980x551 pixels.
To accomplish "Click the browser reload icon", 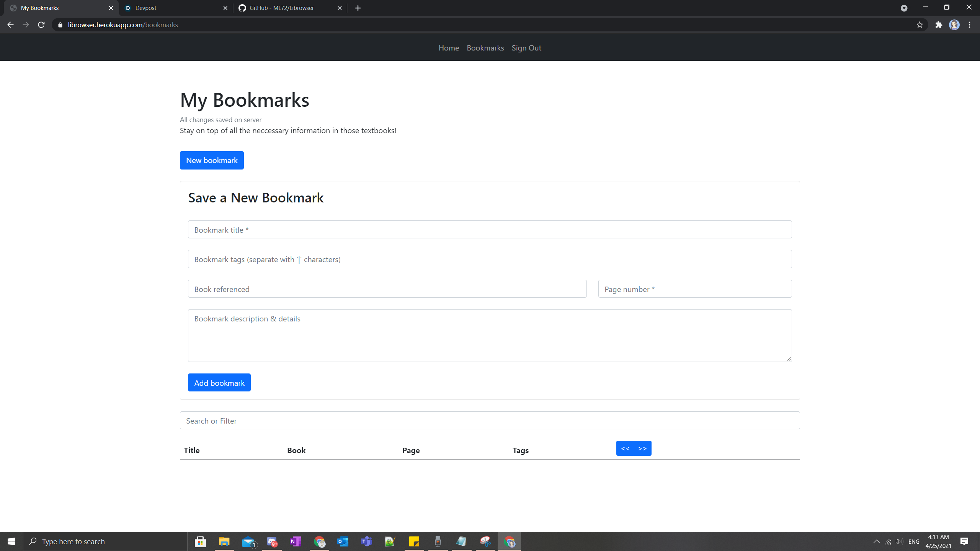I will [41, 25].
